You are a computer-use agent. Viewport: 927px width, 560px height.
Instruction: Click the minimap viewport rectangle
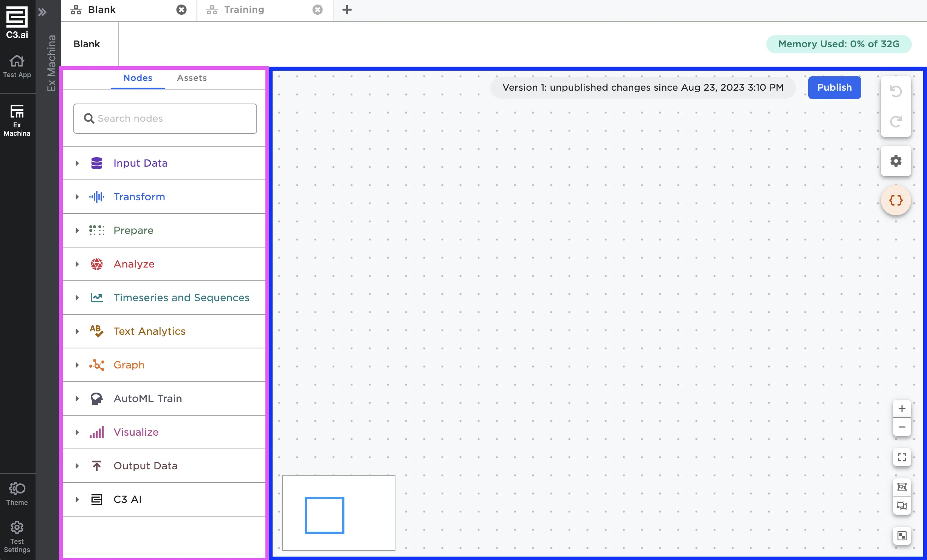(324, 515)
